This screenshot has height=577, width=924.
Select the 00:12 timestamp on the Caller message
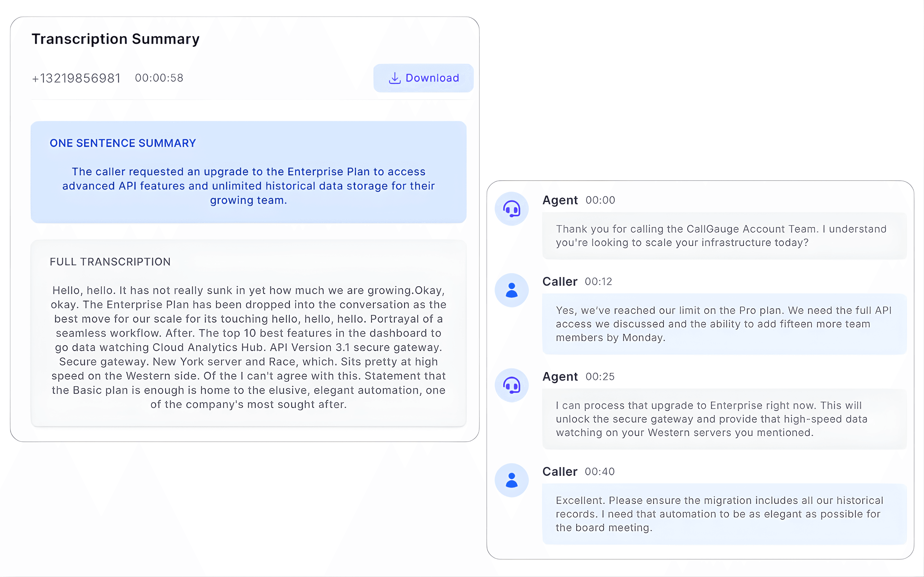(x=598, y=282)
